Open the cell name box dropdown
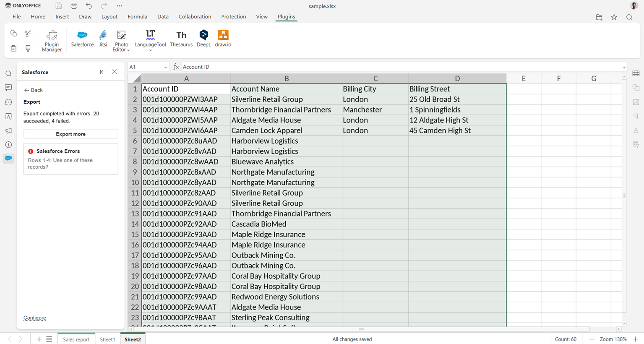The width and height of the screenshot is (644, 344). [x=165, y=67]
